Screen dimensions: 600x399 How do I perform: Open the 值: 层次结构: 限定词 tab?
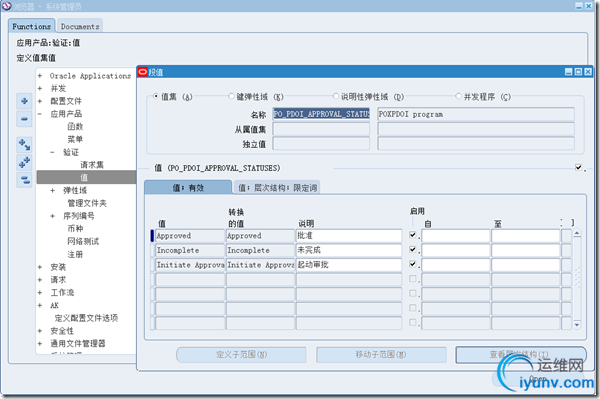(277, 187)
